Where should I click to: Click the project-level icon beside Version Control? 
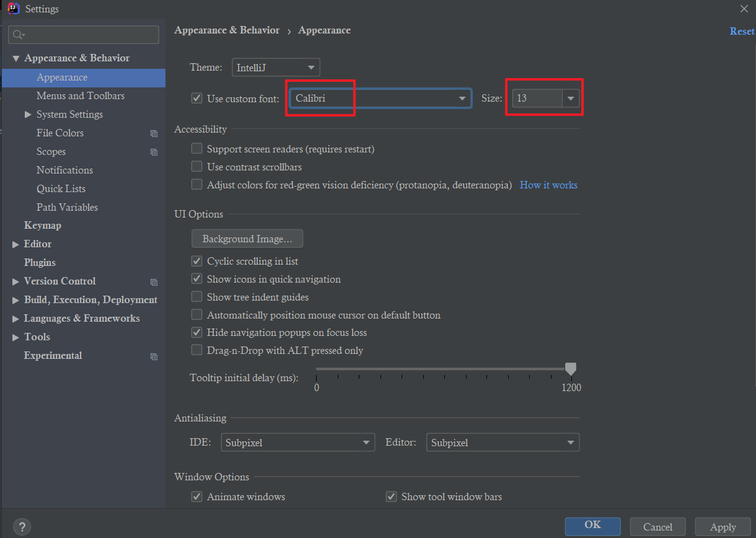154,282
